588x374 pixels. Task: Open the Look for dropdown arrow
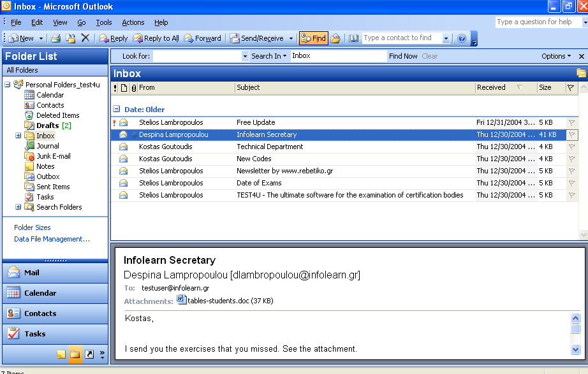click(x=245, y=56)
